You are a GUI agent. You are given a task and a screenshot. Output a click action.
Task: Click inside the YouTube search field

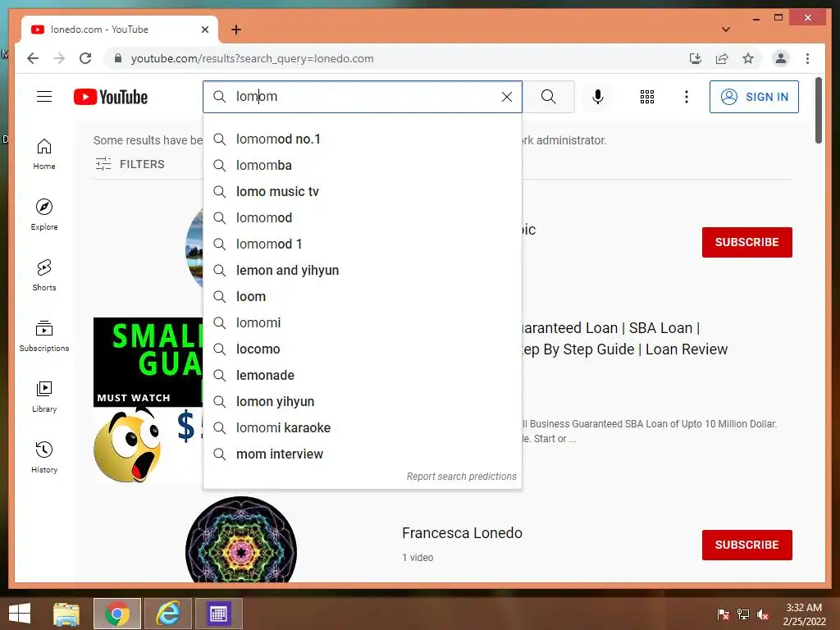pos(364,97)
